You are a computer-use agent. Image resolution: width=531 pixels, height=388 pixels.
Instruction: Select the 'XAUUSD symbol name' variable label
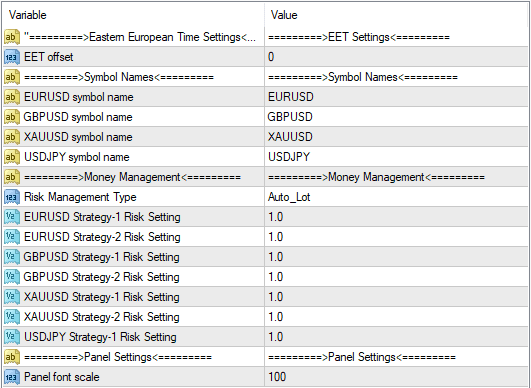(78, 137)
